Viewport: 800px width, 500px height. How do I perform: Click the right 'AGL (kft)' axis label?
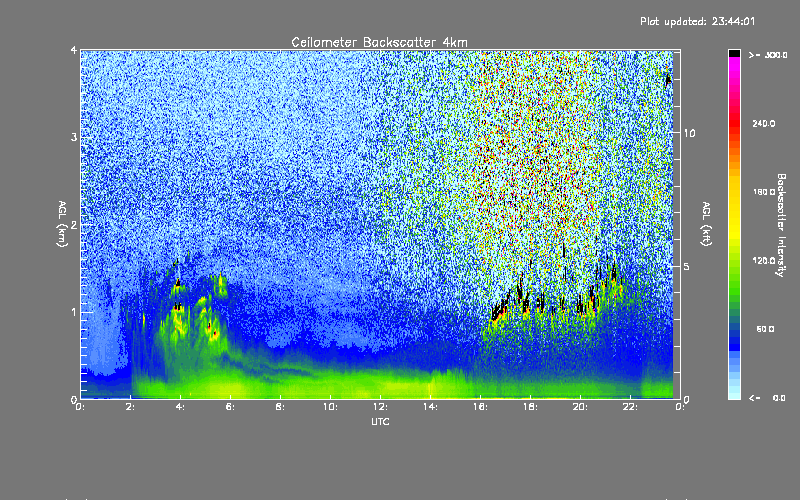[706, 224]
